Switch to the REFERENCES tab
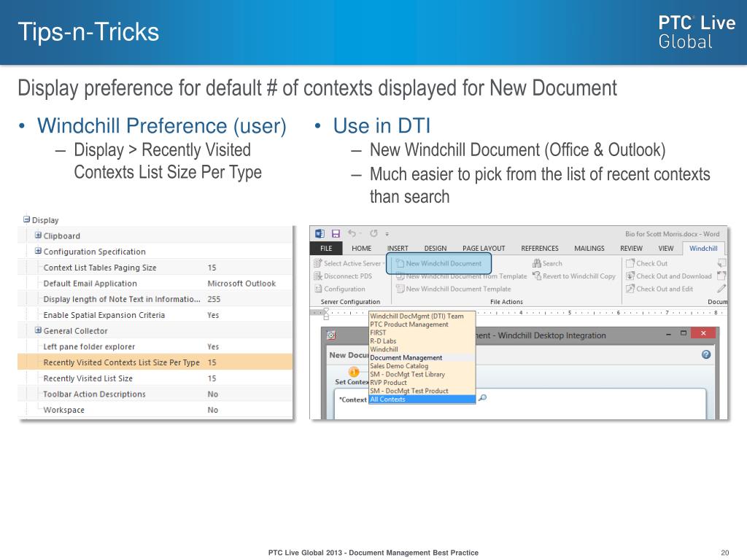This screenshot has width=747, height=560. click(x=540, y=249)
